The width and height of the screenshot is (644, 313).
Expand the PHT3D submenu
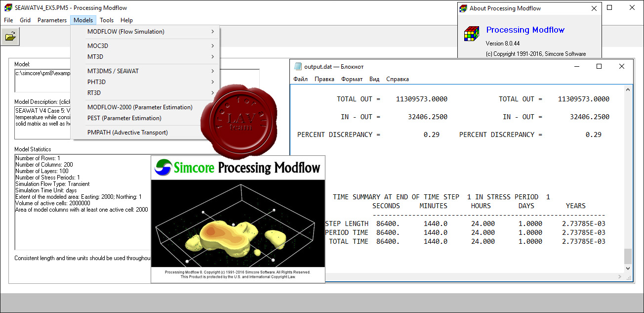point(145,82)
